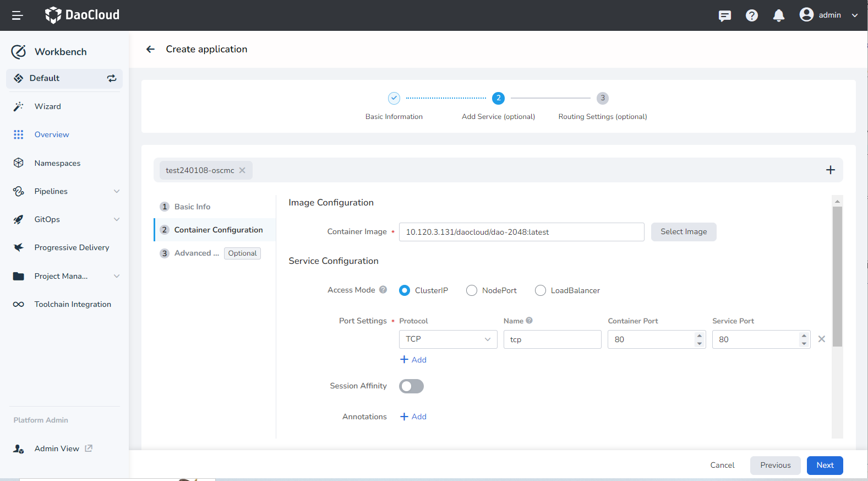
Task: Open the messages chat icon
Action: [724, 15]
